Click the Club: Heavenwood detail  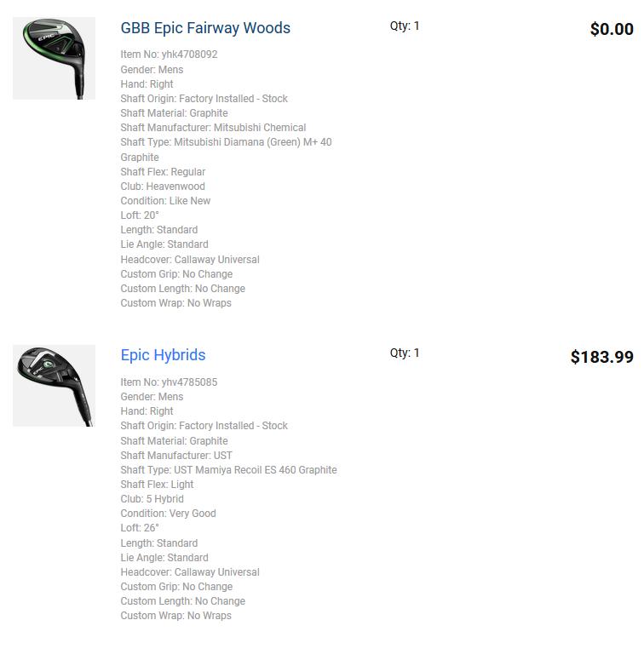coord(163,187)
